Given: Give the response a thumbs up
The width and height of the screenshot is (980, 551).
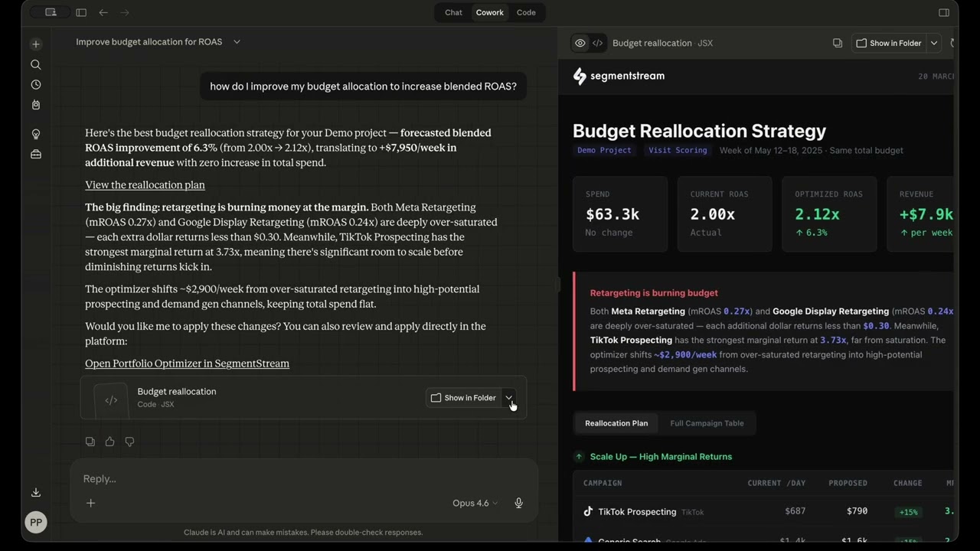Looking at the screenshot, I should click(110, 442).
